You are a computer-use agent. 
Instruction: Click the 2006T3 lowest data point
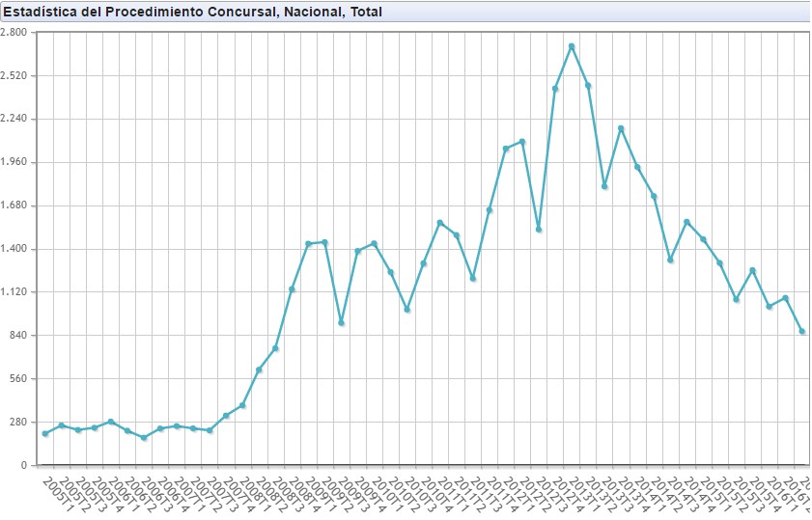(144, 438)
